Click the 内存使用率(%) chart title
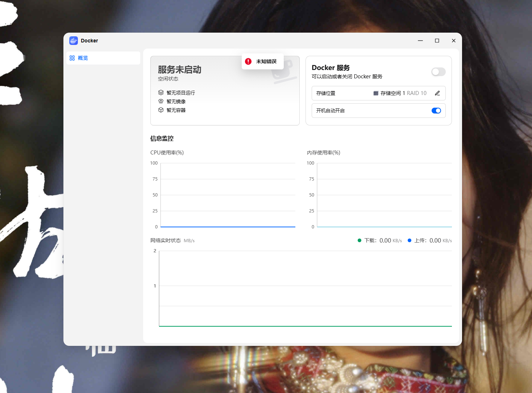The height and width of the screenshot is (393, 532). [x=324, y=153]
